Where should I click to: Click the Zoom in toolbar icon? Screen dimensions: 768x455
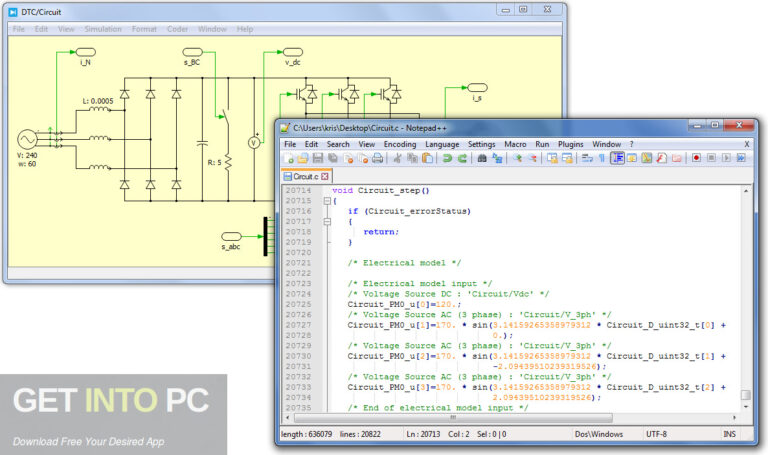point(517,158)
